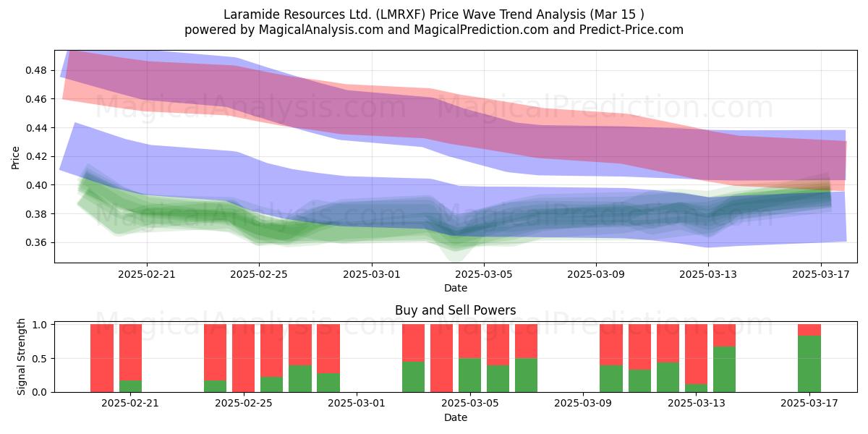Click 2025-02-25 date label under price chart
868x434 pixels.
[260, 275]
